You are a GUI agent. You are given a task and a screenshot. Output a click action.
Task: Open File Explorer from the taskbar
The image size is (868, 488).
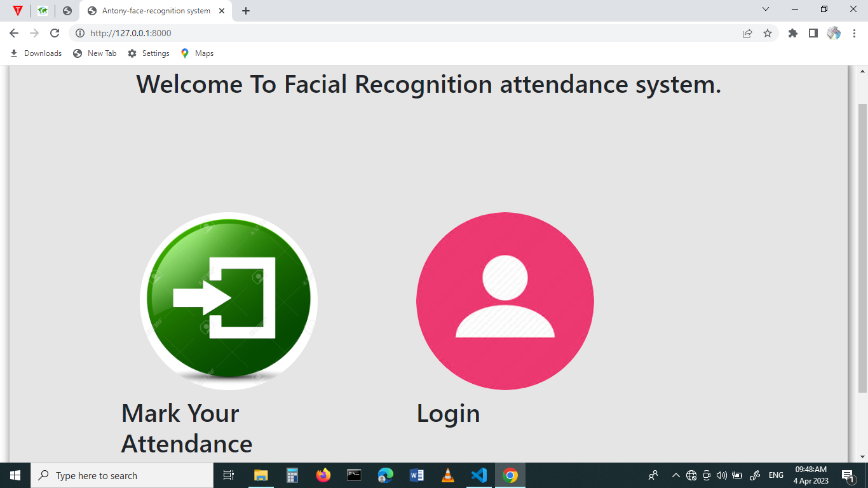pyautogui.click(x=261, y=475)
